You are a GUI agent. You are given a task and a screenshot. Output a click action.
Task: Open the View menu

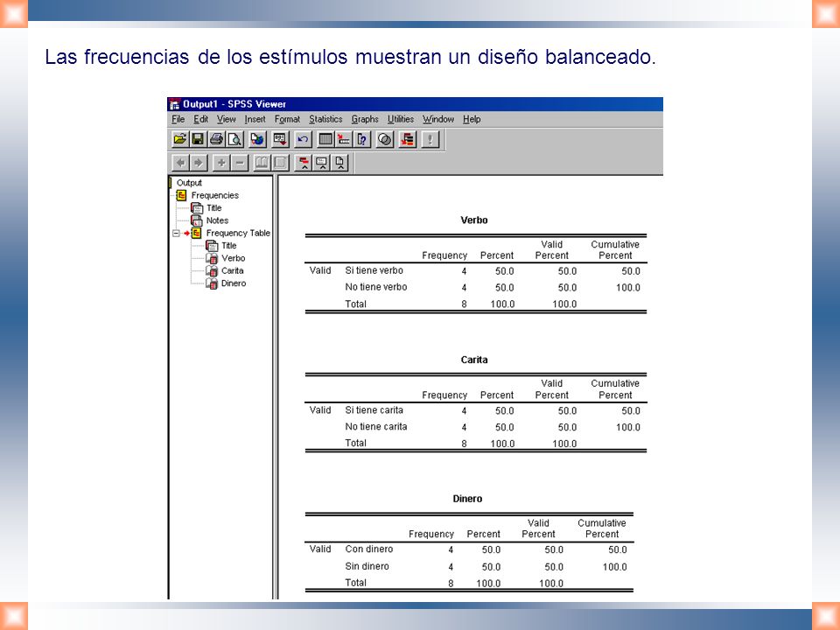tap(226, 119)
